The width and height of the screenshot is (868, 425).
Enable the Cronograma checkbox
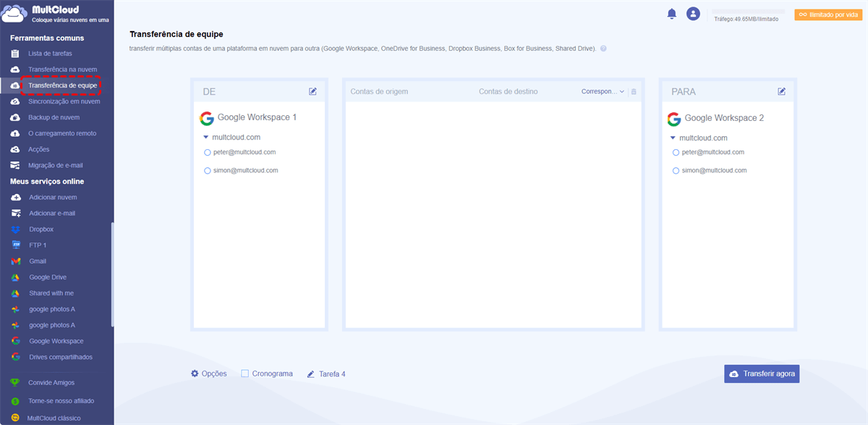click(x=245, y=374)
